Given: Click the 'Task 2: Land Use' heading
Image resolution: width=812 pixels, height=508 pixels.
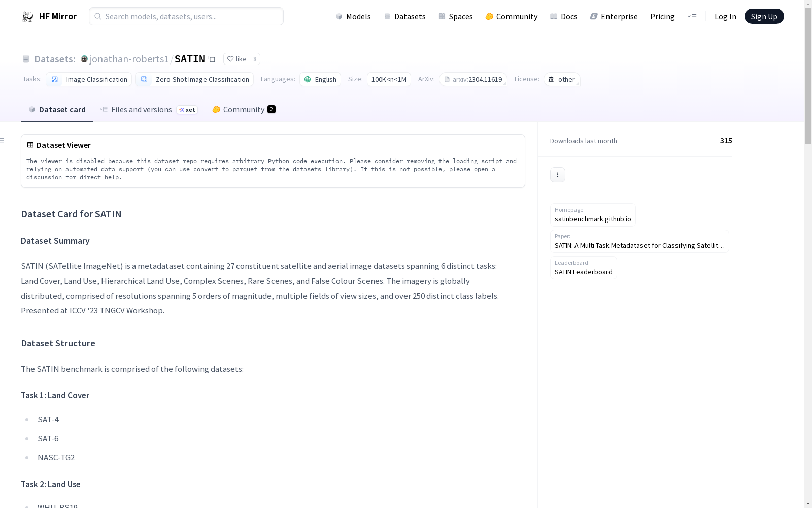Looking at the screenshot, I should (51, 484).
